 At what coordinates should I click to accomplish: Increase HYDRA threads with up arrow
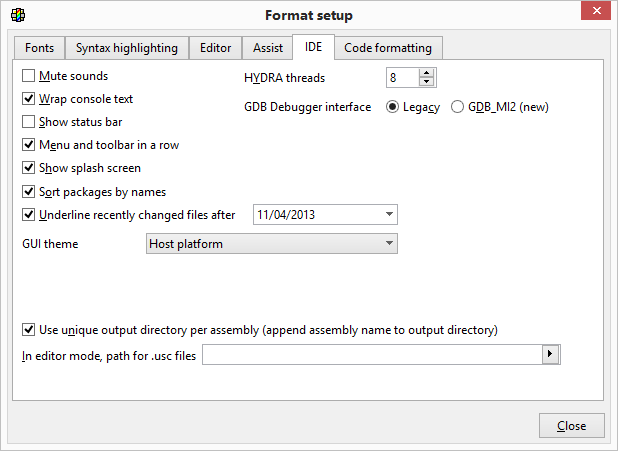[x=427, y=73]
